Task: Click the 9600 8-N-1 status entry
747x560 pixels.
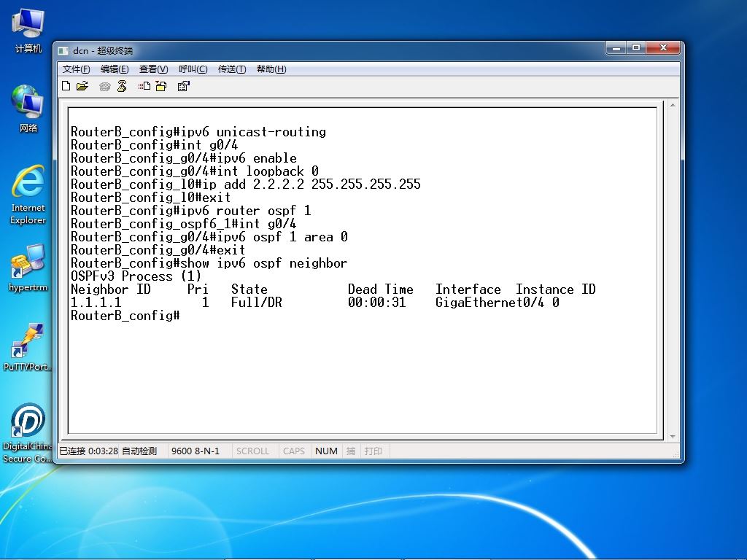Action: pos(196,451)
